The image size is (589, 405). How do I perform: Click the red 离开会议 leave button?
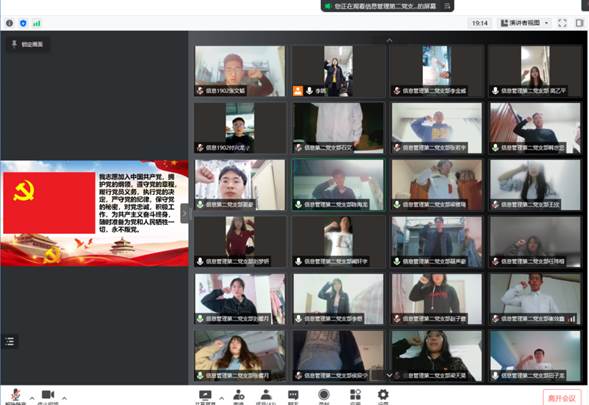pos(562,397)
